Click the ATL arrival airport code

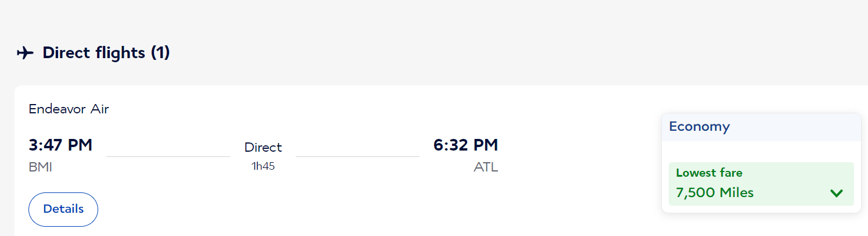486,167
